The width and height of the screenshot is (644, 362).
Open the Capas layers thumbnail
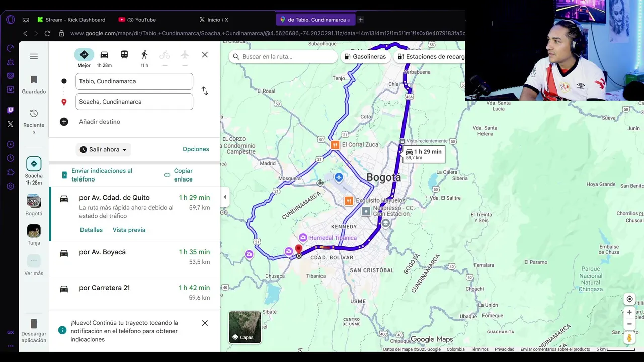coord(245,327)
